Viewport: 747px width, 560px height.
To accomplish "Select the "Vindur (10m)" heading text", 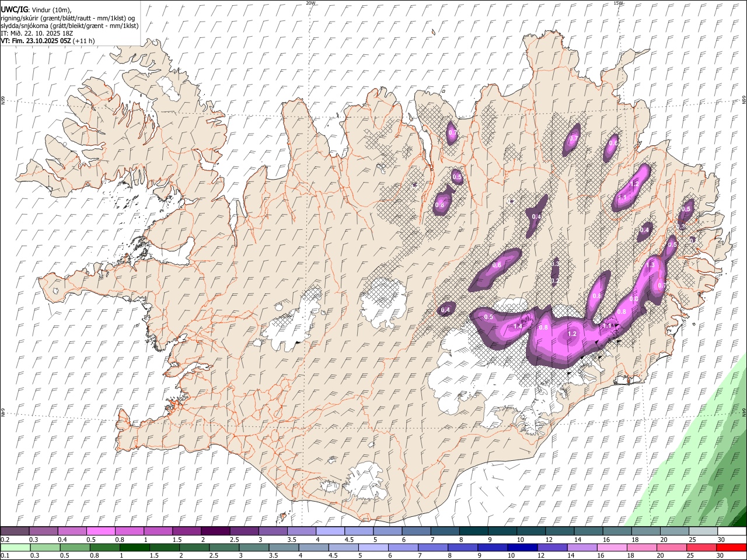I will [x=51, y=10].
